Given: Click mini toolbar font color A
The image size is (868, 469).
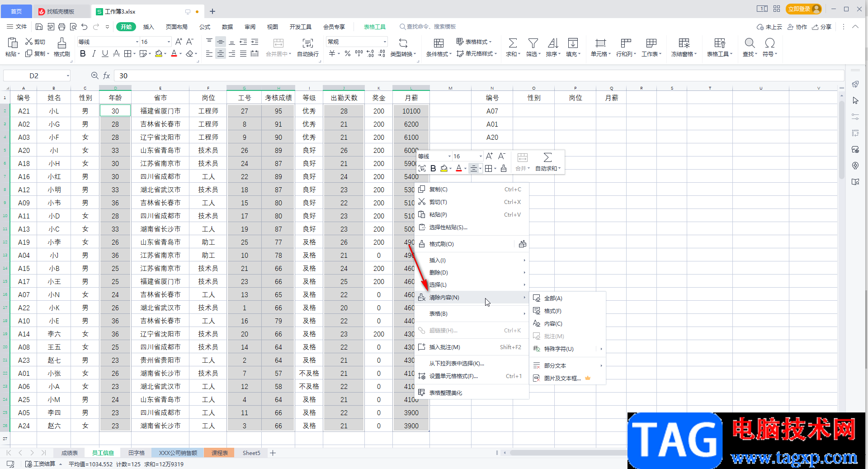Looking at the screenshot, I should click(x=459, y=169).
